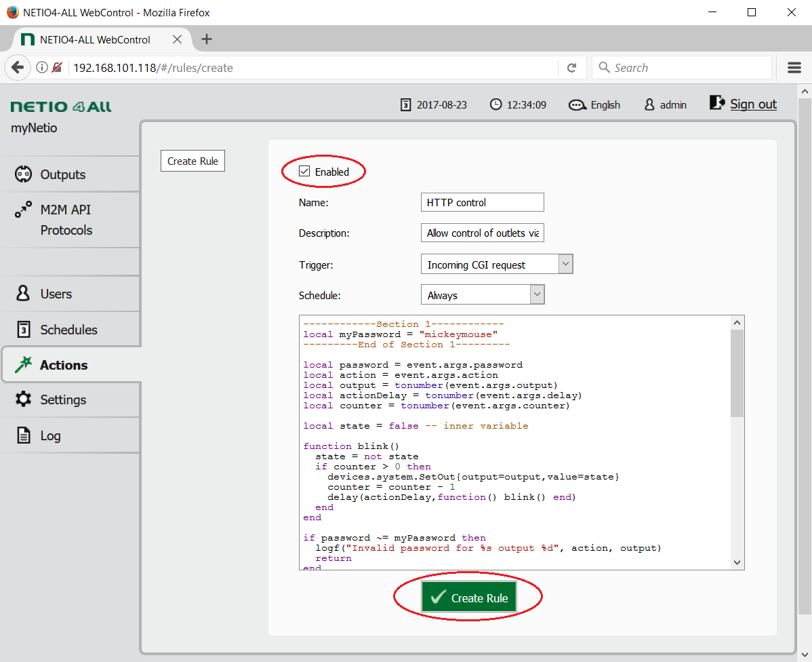Screen dimensions: 812x662
Task: Open M2M API Protocols page
Action: 70,220
